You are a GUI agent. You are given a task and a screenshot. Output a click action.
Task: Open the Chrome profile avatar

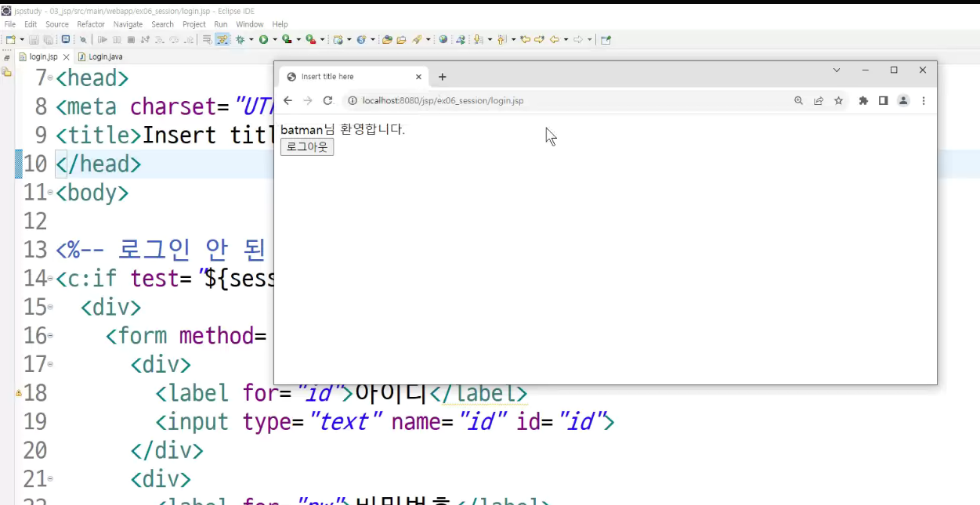[903, 100]
